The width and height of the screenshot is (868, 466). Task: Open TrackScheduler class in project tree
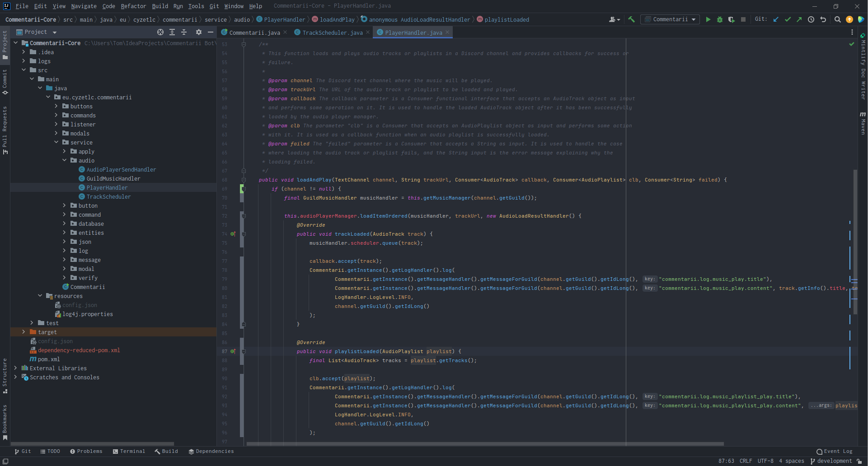(108, 196)
